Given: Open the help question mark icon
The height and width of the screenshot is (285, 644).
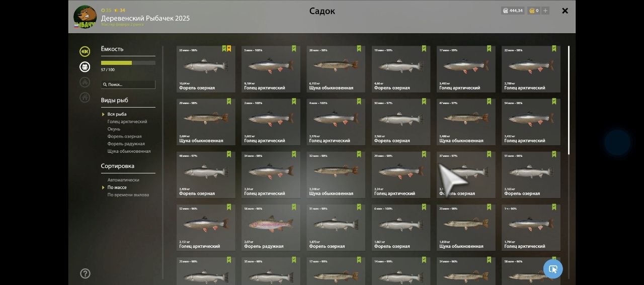Looking at the screenshot, I should click(85, 273).
